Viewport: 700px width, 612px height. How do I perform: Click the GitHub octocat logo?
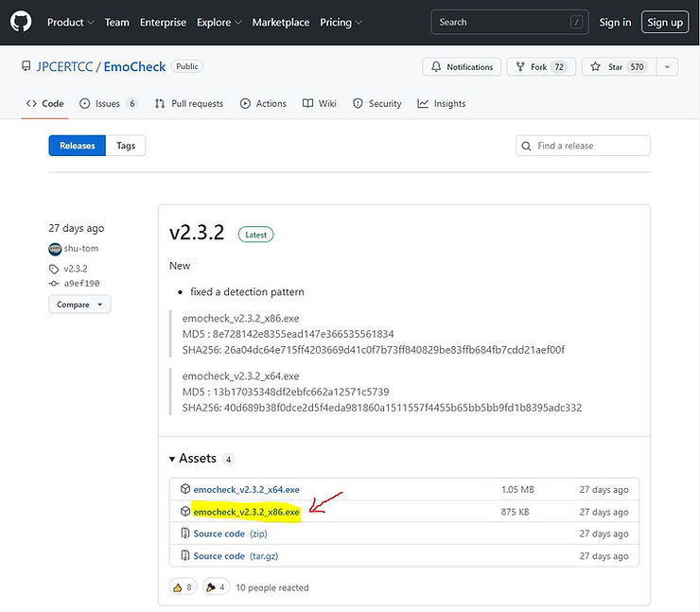tap(21, 22)
